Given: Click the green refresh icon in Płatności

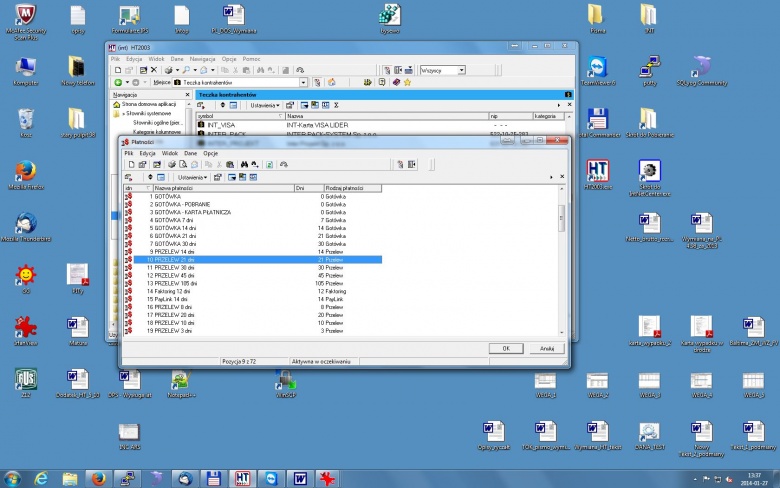Looking at the screenshot, I should 269,165.
